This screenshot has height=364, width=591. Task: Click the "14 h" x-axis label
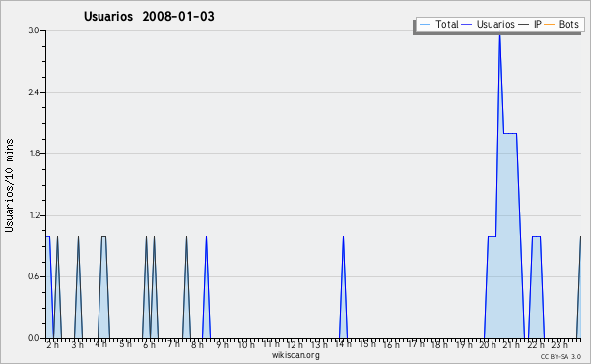pos(343,344)
